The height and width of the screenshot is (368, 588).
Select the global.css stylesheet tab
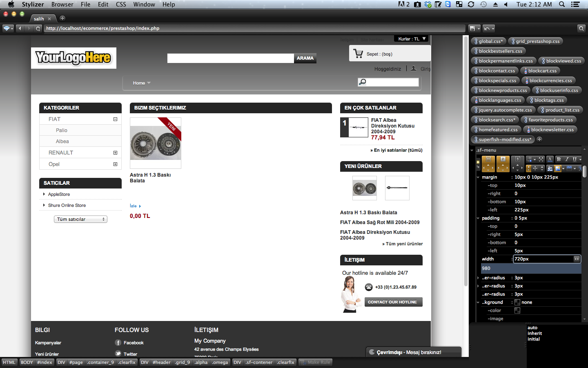pyautogui.click(x=488, y=41)
